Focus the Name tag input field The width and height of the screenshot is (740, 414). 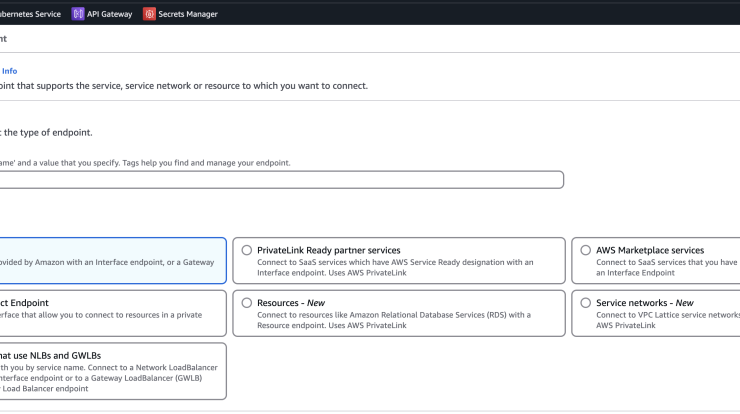click(282, 180)
